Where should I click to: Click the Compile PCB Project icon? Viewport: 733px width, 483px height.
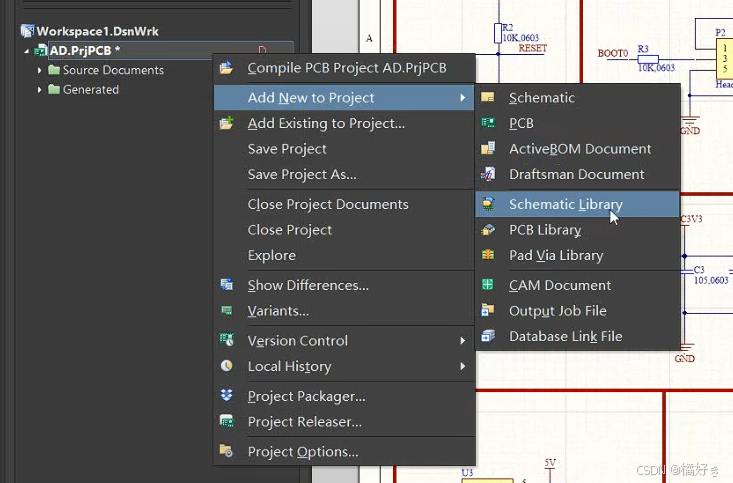pyautogui.click(x=226, y=68)
